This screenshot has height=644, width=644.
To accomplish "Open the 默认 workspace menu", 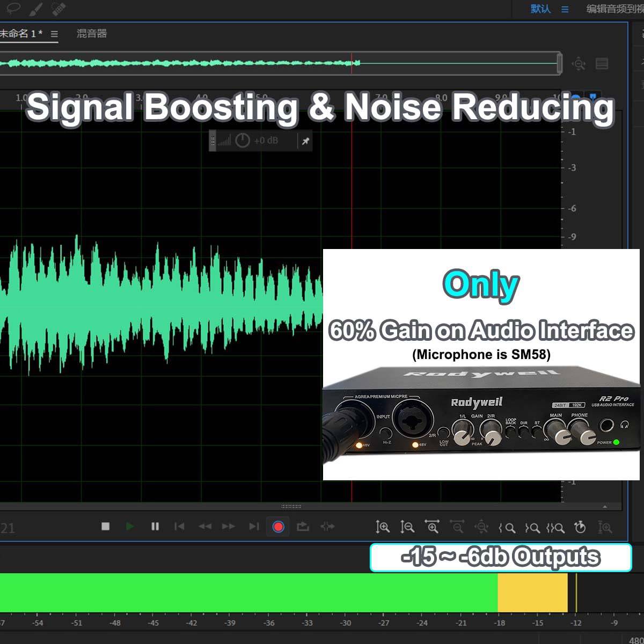I will click(x=565, y=9).
